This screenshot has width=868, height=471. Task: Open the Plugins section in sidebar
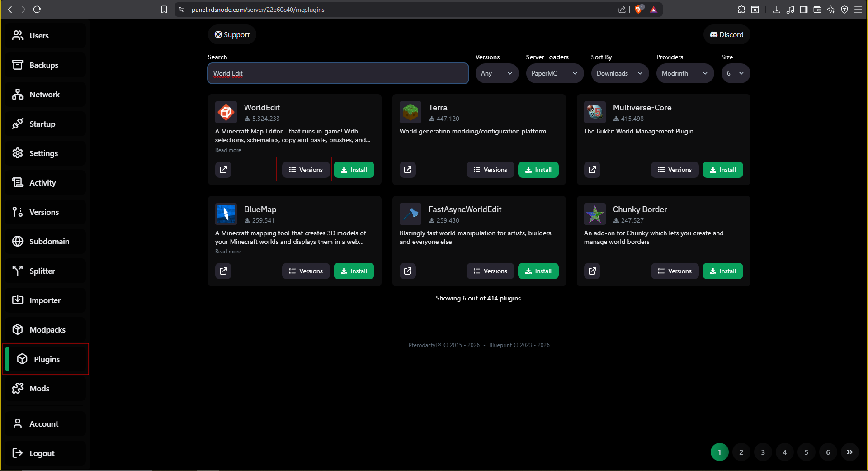point(45,359)
